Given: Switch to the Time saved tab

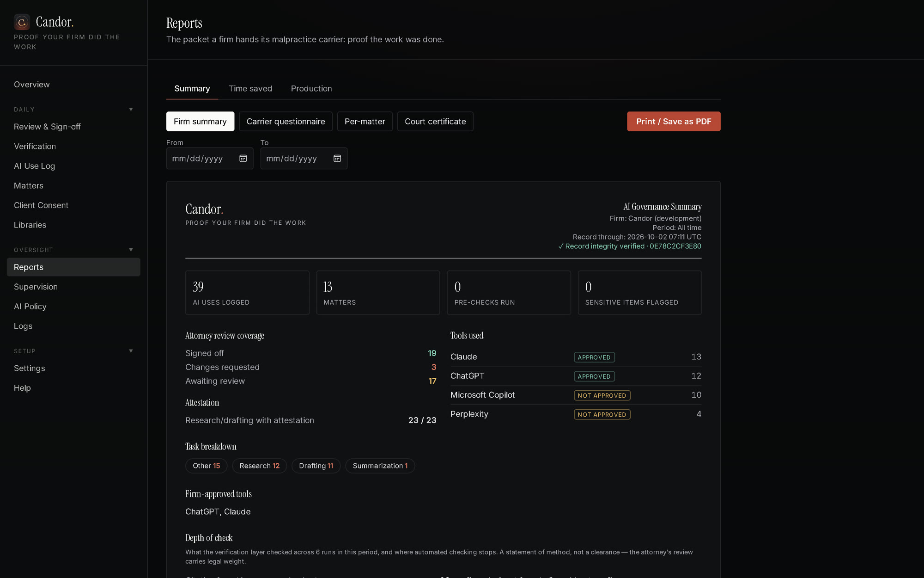Looking at the screenshot, I should tap(250, 89).
